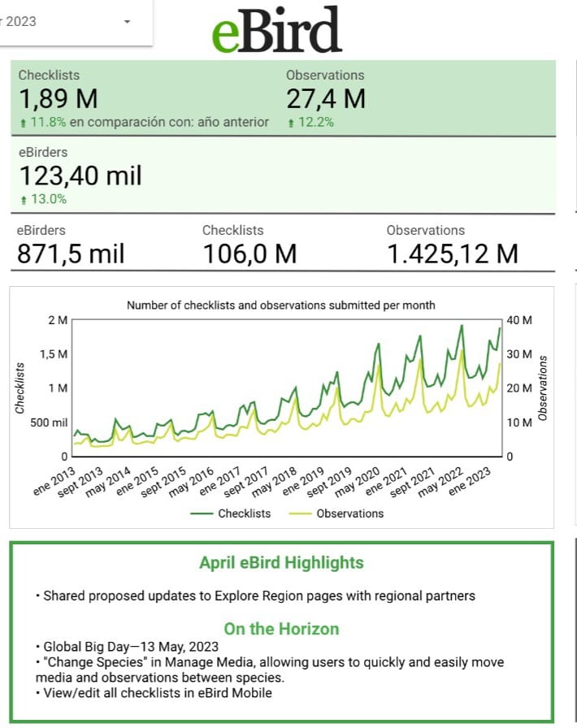Select the 1,89 M Checklists scorecard value
The height and width of the screenshot is (728, 577).
(58, 99)
